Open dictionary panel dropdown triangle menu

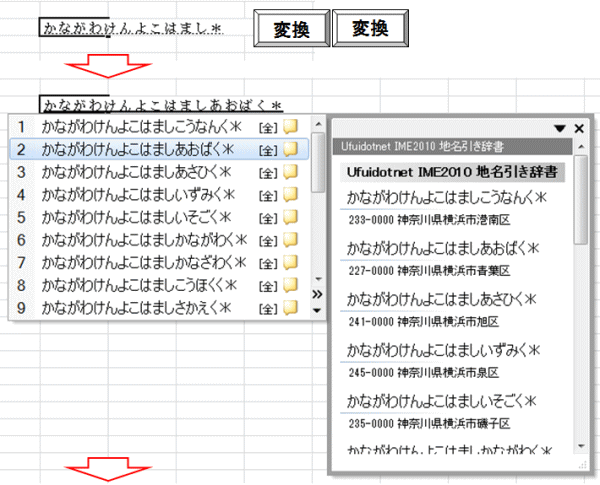(560, 128)
